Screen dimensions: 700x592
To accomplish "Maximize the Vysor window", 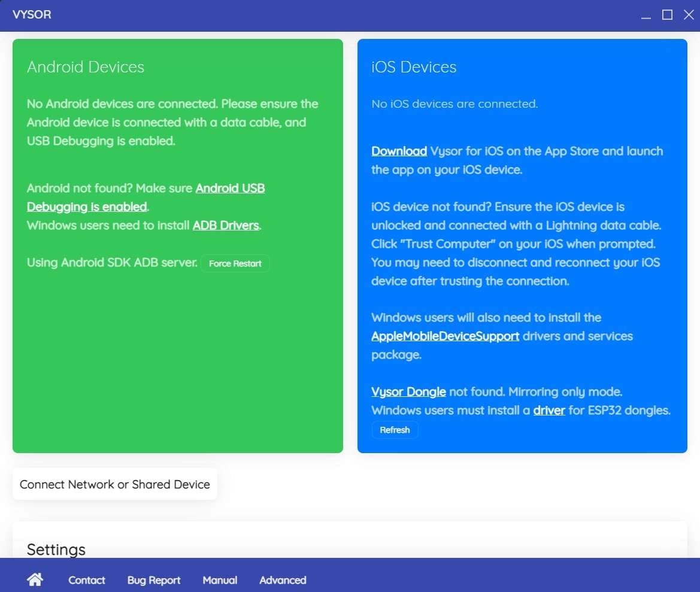I will [667, 15].
